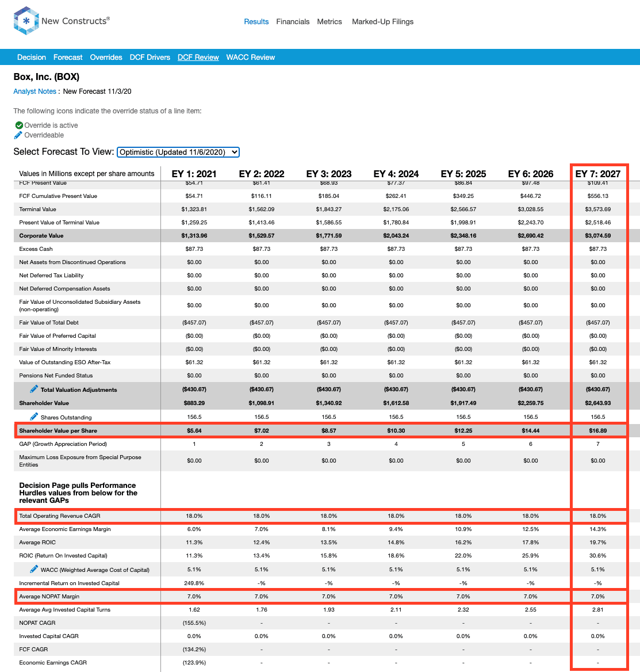Click Terminal Value $3,573.69 cell
640x672 pixels.
(x=597, y=209)
